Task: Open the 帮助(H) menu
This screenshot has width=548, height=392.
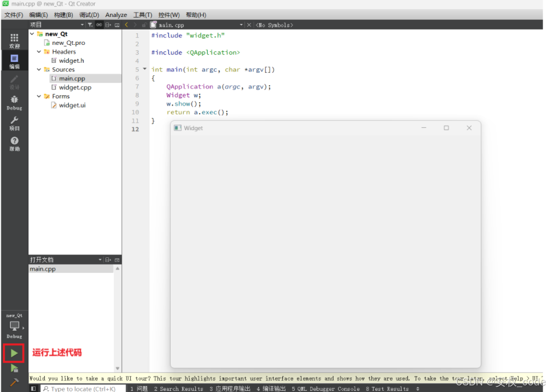Action: [x=196, y=15]
